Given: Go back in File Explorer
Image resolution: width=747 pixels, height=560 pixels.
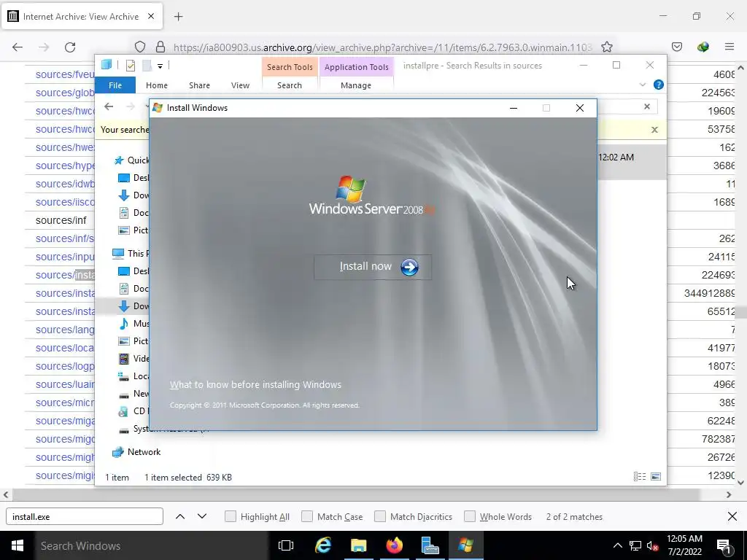Looking at the screenshot, I should pyautogui.click(x=109, y=106).
